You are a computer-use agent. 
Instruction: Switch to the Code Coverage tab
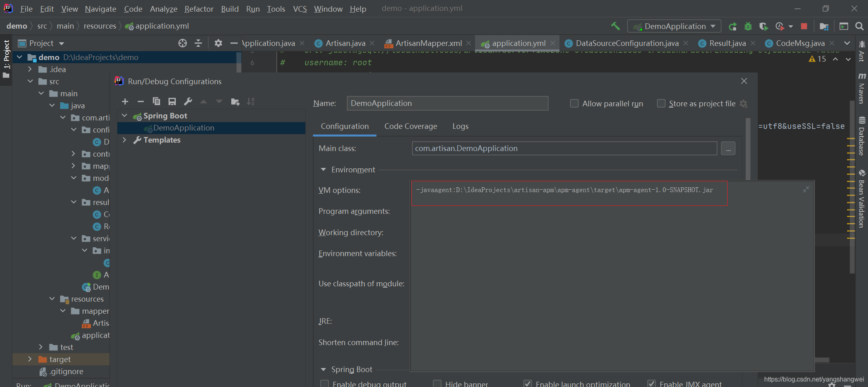pyautogui.click(x=410, y=126)
